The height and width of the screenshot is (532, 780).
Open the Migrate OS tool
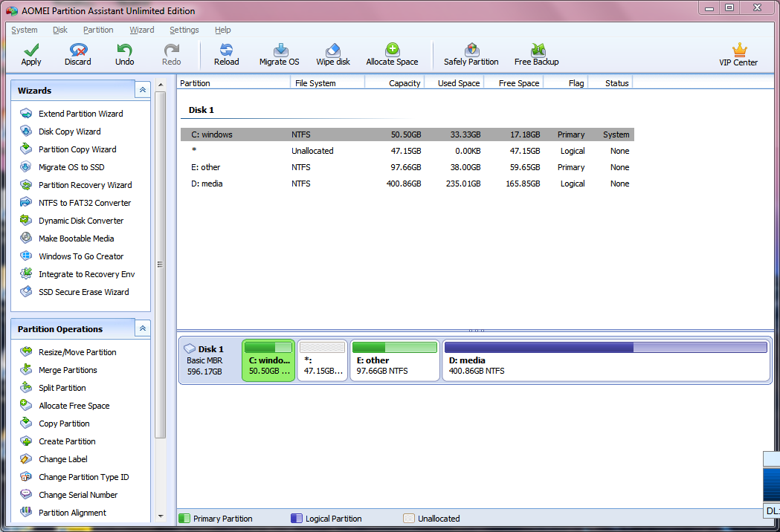click(279, 54)
